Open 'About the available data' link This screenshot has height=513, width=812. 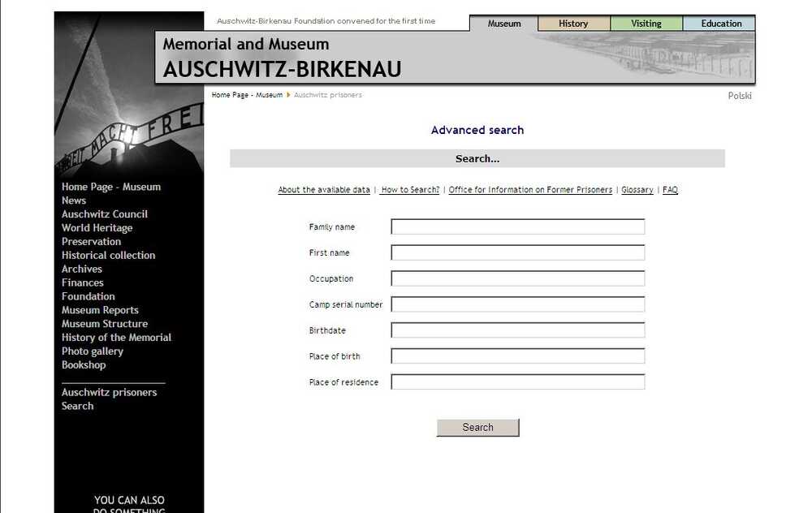pos(324,190)
